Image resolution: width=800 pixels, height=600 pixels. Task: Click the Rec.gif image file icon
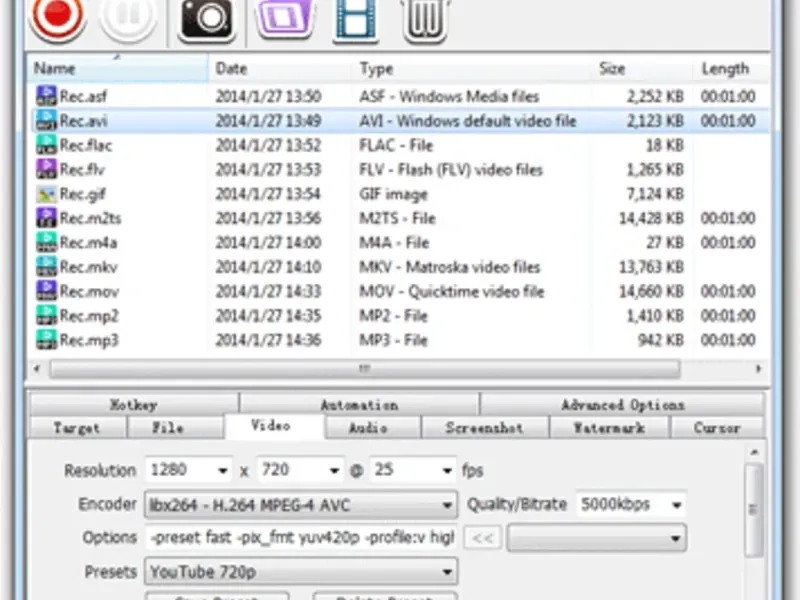coord(46,193)
